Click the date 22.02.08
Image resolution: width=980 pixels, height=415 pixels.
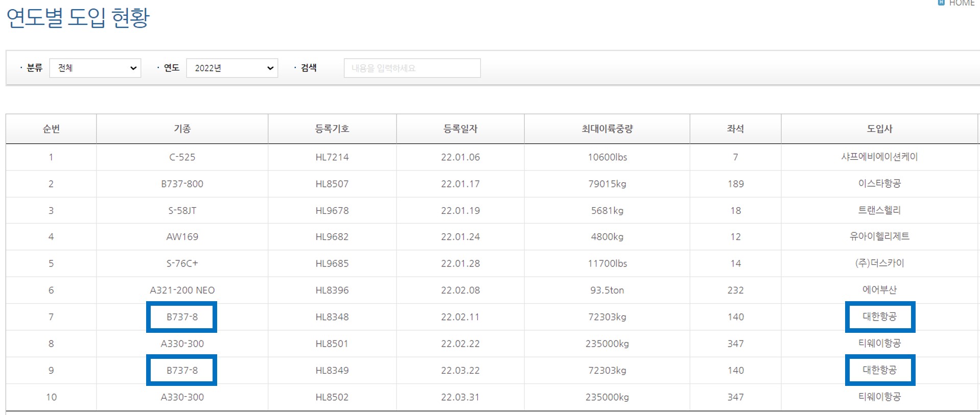(460, 290)
